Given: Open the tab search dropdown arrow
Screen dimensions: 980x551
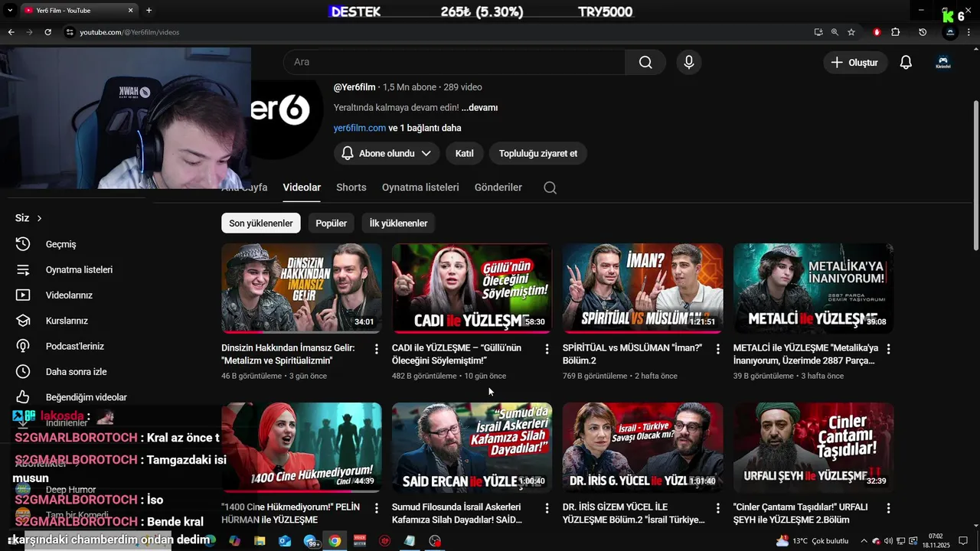Looking at the screenshot, I should 10,10.
